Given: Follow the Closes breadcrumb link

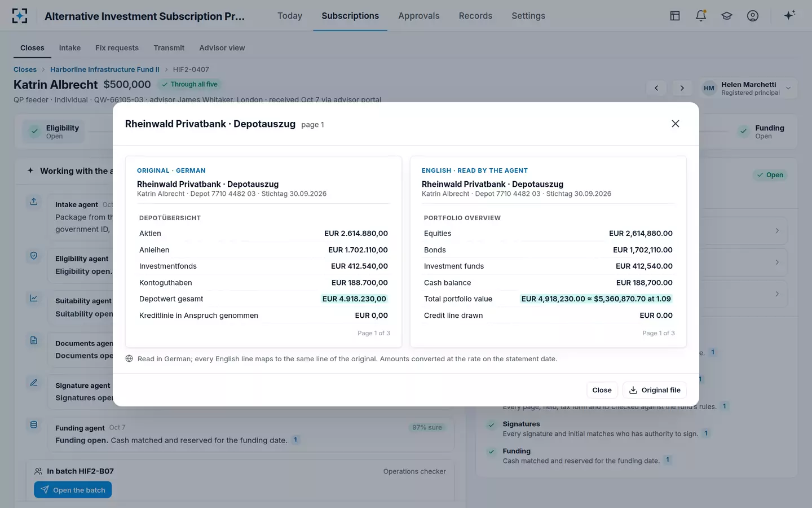Looking at the screenshot, I should 25,69.
